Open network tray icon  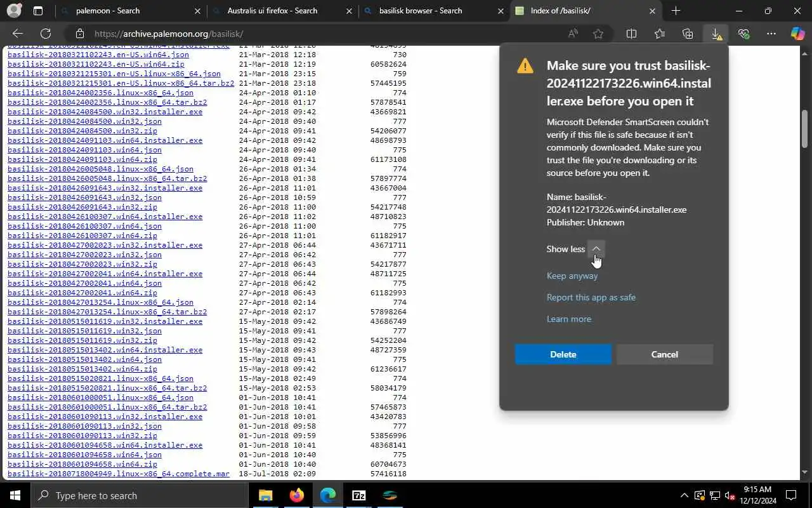click(715, 495)
